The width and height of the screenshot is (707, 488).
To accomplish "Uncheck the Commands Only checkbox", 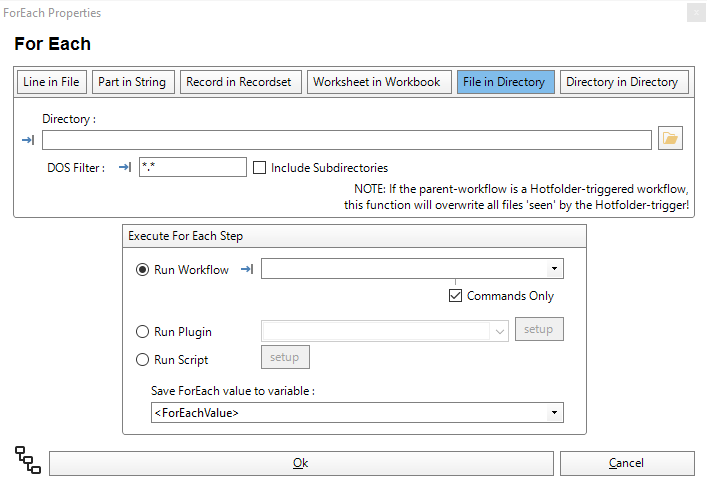I will (456, 296).
